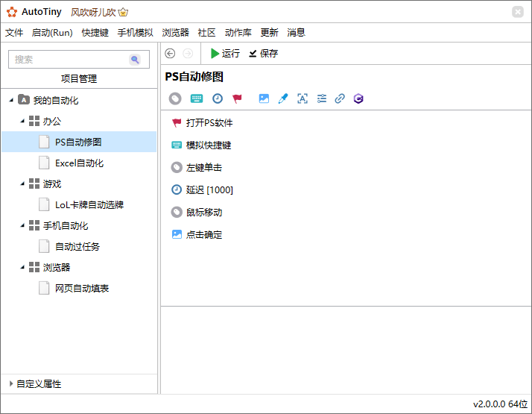Go back with the left arrow button
The image size is (532, 414).
point(170,54)
